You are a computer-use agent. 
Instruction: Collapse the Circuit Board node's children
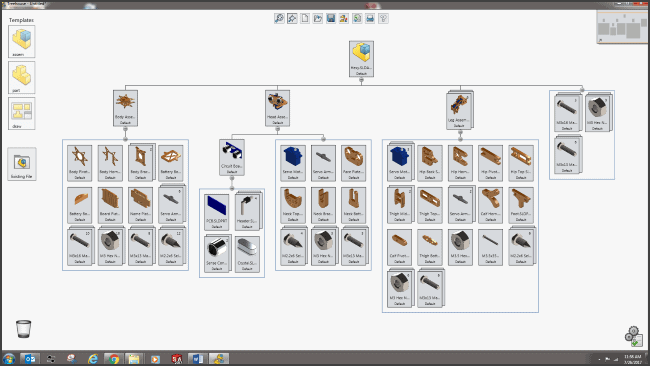(232, 178)
